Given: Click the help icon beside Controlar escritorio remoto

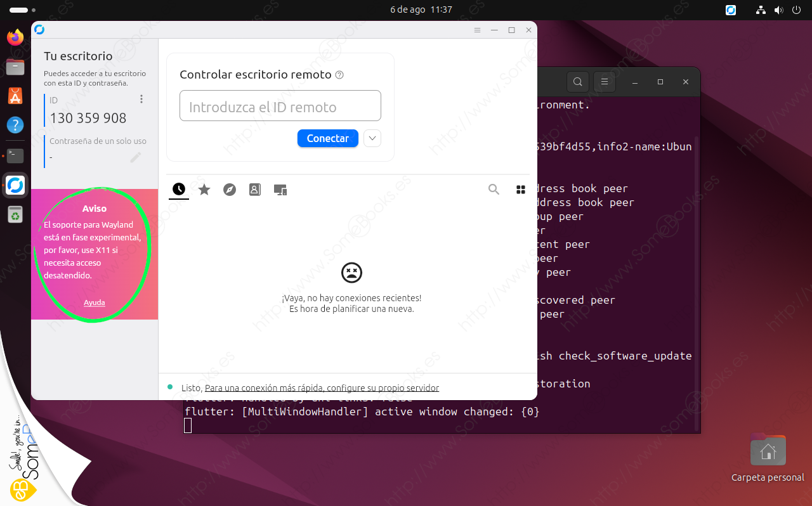Looking at the screenshot, I should pos(339,75).
